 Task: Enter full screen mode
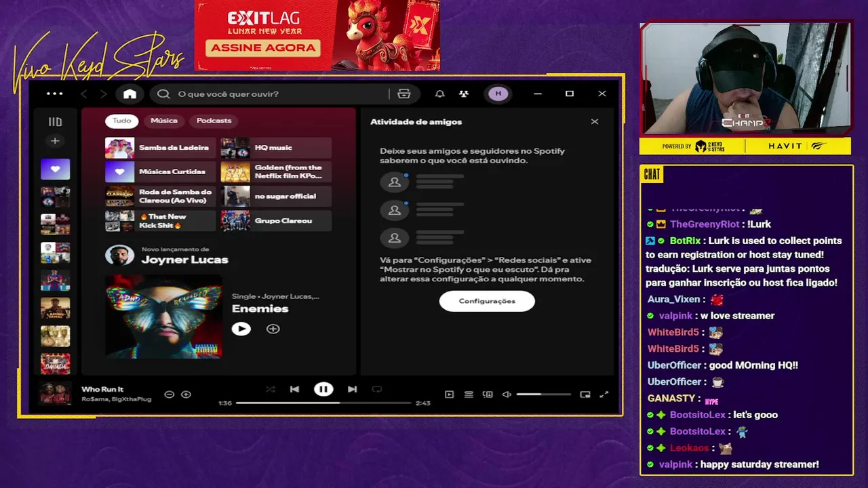click(x=604, y=394)
